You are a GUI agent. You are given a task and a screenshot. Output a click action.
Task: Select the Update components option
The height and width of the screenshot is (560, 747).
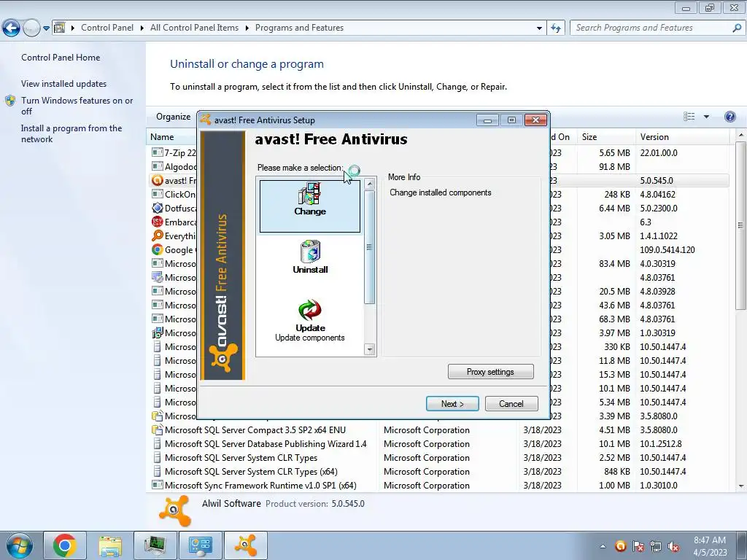click(x=310, y=319)
